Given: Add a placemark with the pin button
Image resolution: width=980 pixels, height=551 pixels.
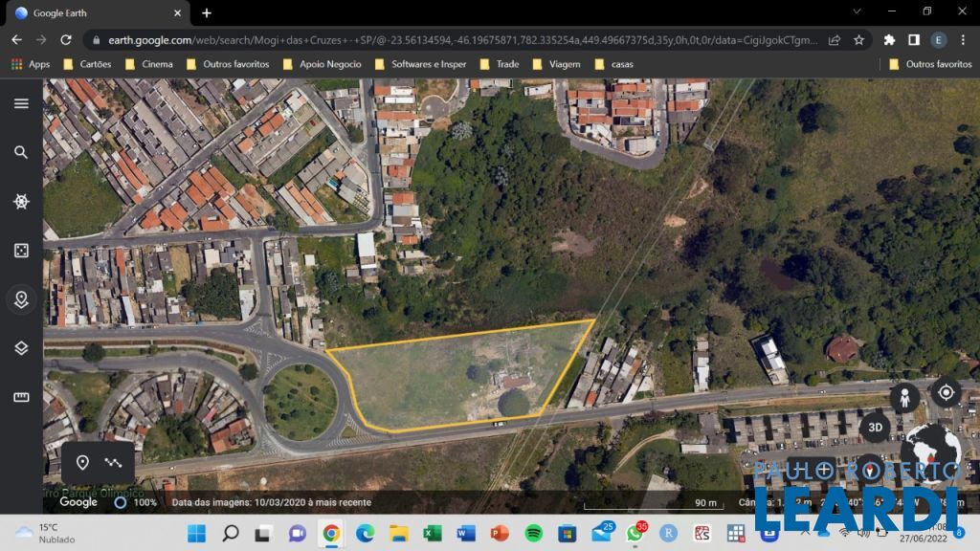Looking at the screenshot, I should click(x=82, y=463).
